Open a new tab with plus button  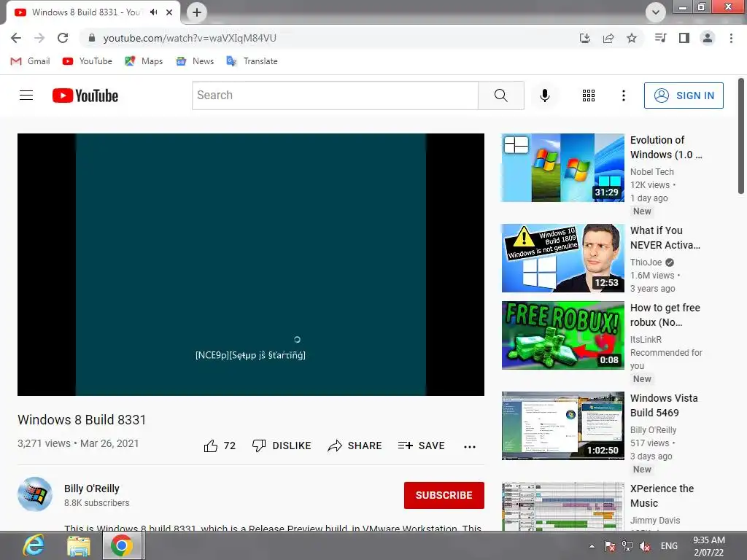[197, 12]
